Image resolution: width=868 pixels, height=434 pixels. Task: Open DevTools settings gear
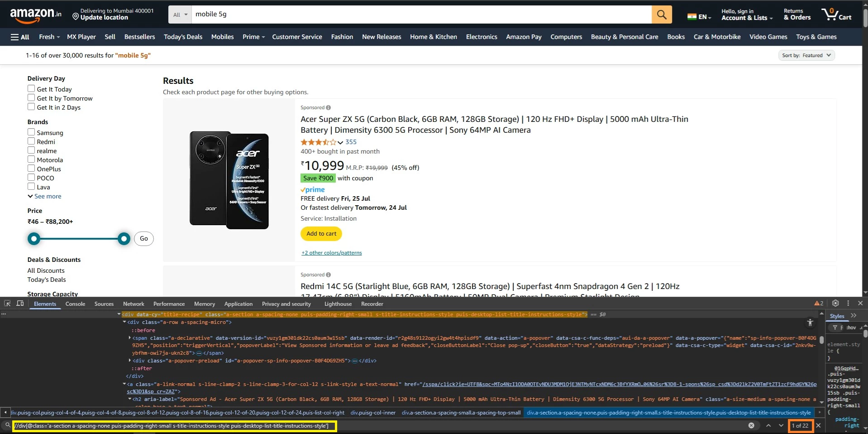click(835, 303)
